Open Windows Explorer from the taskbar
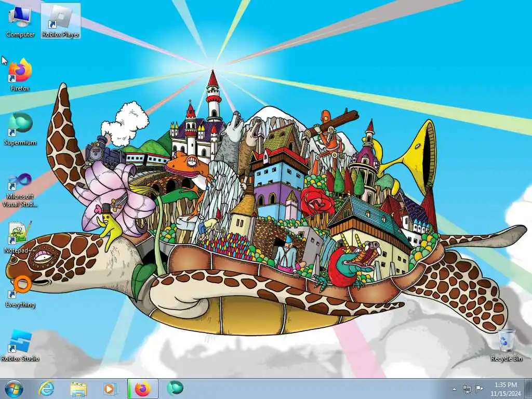 [78, 389]
